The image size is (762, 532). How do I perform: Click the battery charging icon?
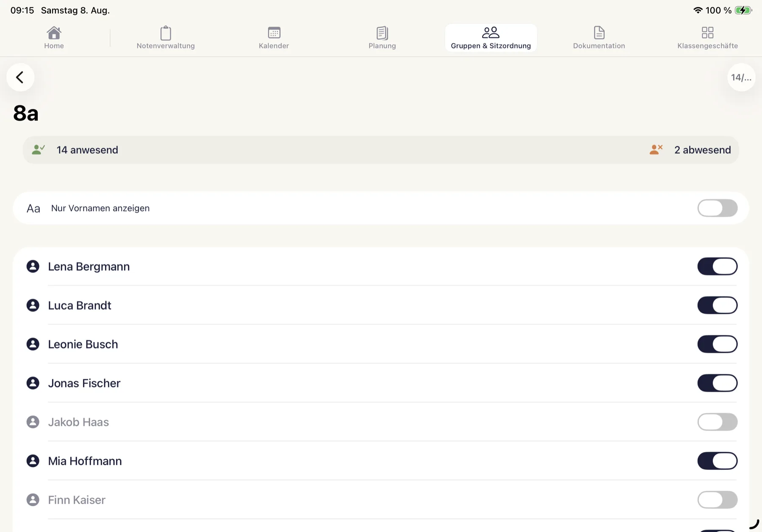[x=743, y=10]
